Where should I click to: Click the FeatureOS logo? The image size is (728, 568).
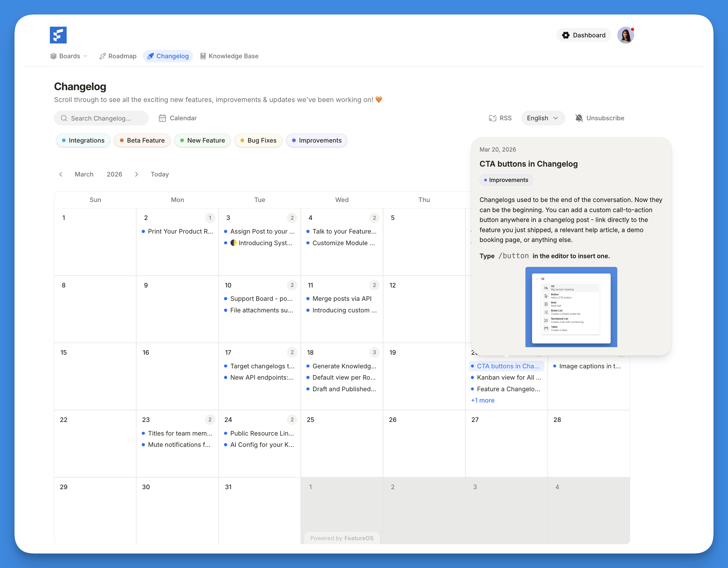point(58,35)
